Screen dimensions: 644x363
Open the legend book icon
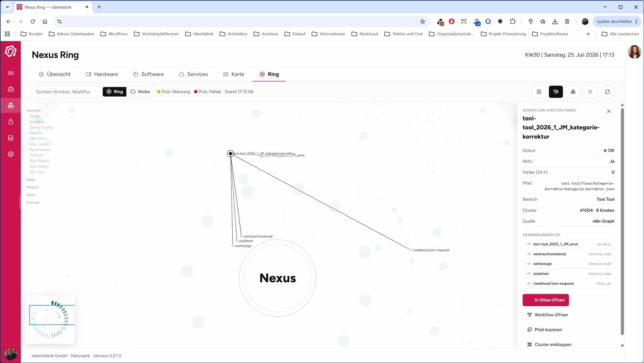(x=539, y=92)
